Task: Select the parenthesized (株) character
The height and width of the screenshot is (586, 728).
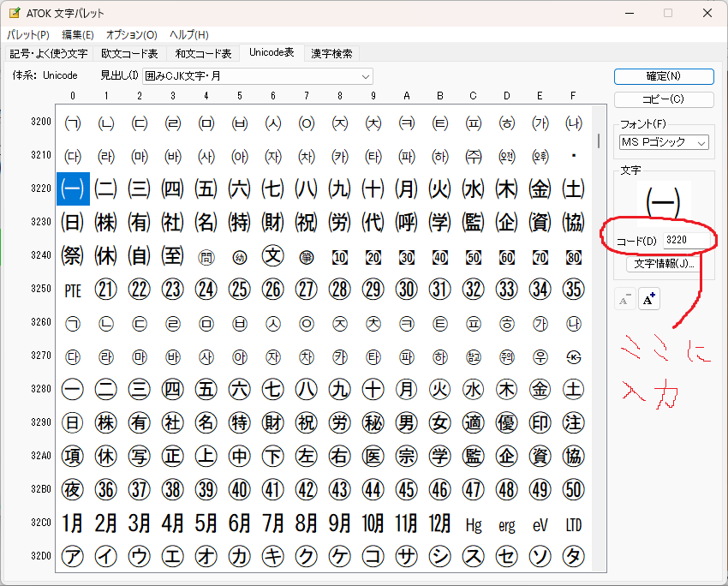Action: (x=106, y=223)
